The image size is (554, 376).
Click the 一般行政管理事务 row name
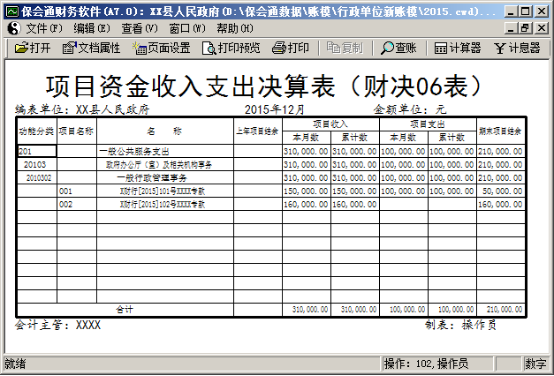pyautogui.click(x=152, y=178)
